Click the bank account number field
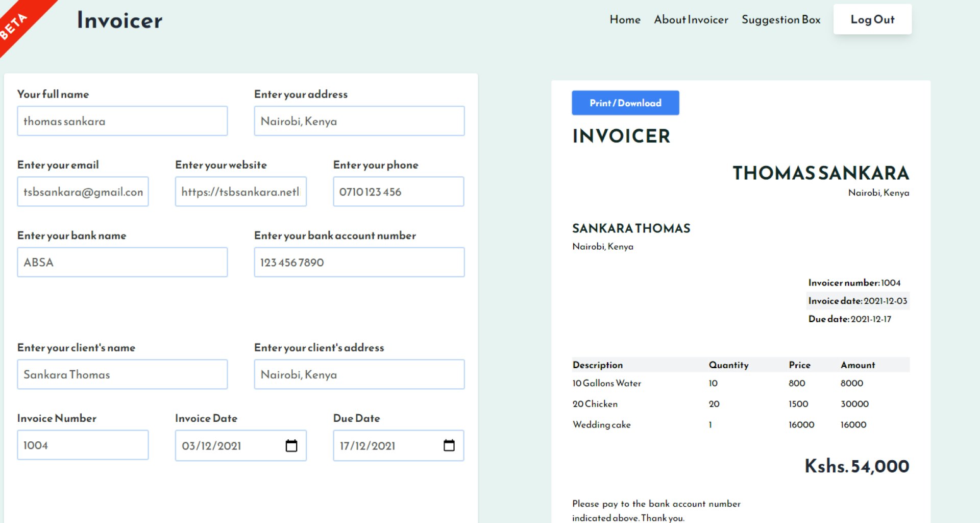This screenshot has width=980, height=523. pos(359,262)
